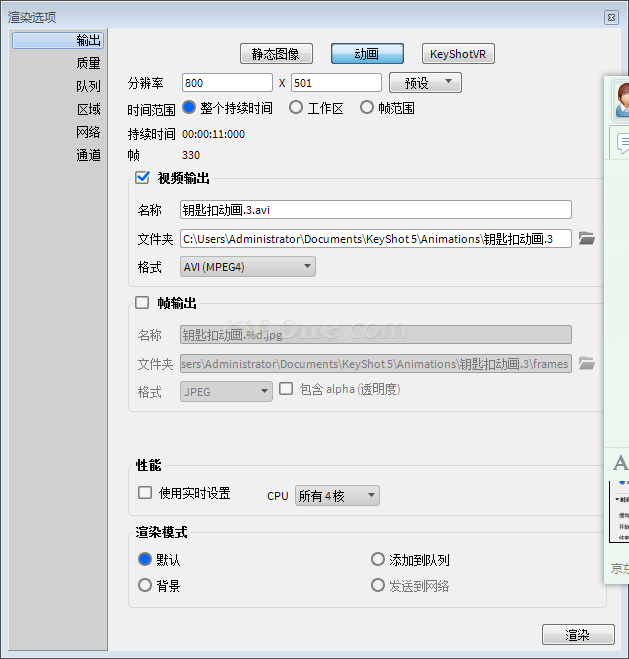
Task: Click folder browse icon for video output path
Action: tap(587, 238)
